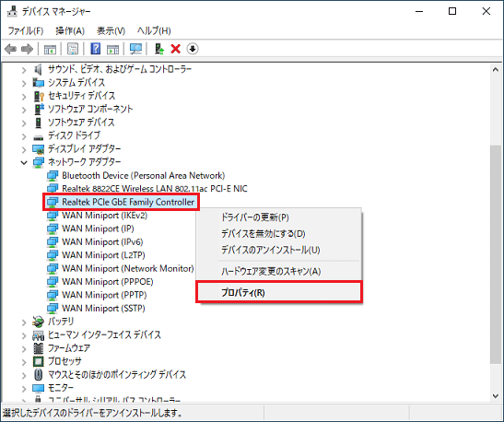Viewport: 504px width, 422px height.
Task: Choose ドライバーの更新(P) from context menu
Action: [279, 217]
